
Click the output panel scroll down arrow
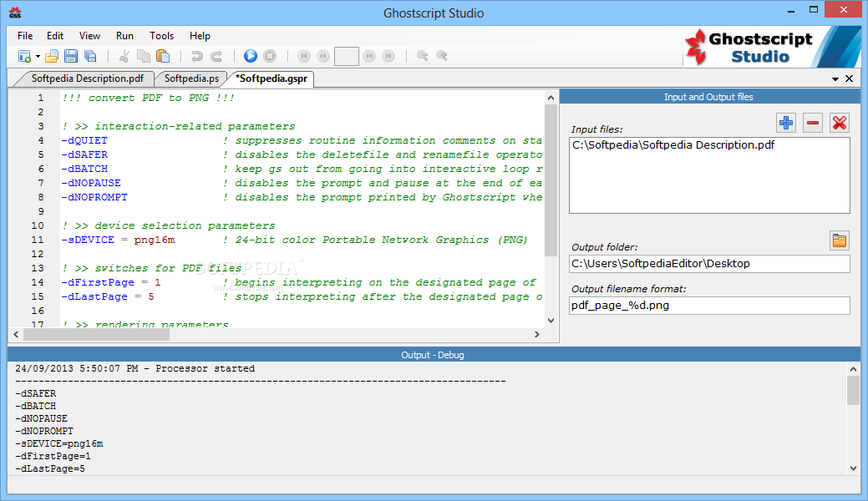[x=853, y=468]
